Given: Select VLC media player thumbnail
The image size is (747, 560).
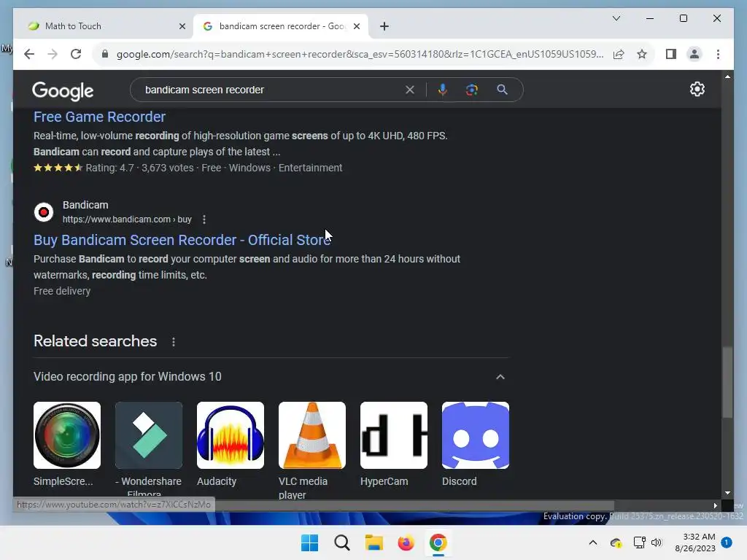Looking at the screenshot, I should coord(312,435).
